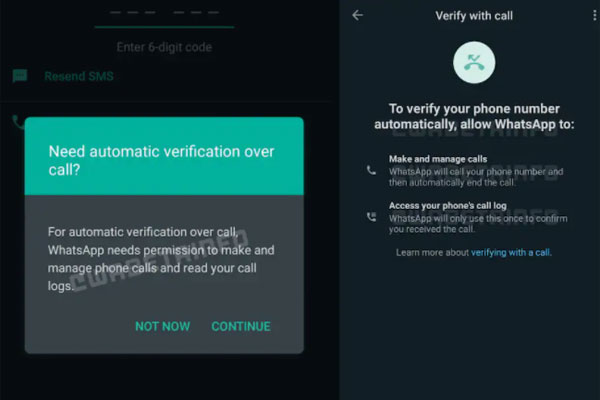The width and height of the screenshot is (600, 400).
Task: Click the SMS message bubble icon
Action: point(20,76)
